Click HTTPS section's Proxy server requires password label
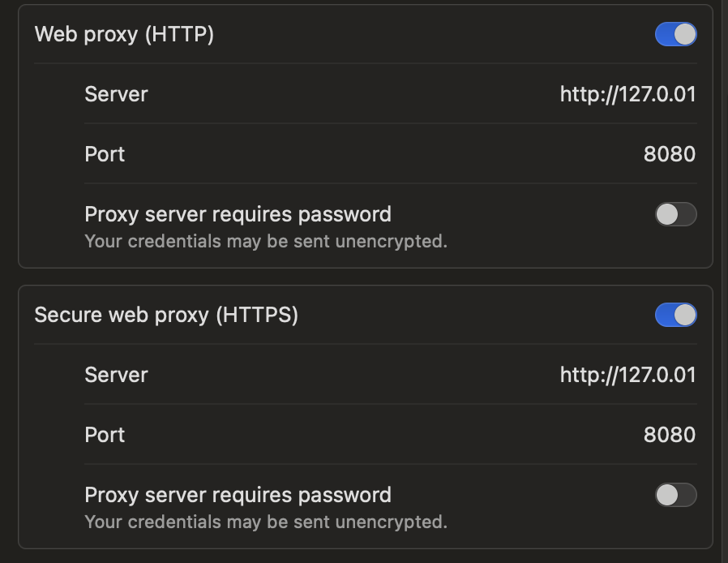 pos(238,495)
